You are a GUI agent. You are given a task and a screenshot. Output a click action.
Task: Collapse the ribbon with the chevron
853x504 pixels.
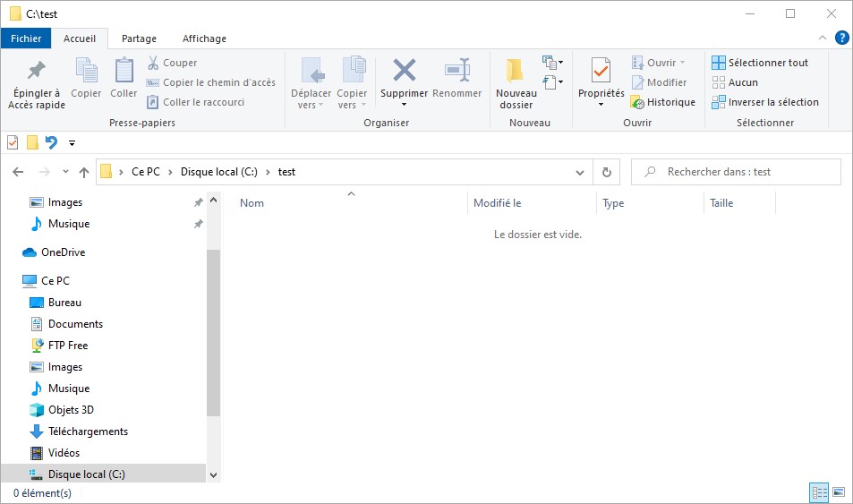(823, 38)
